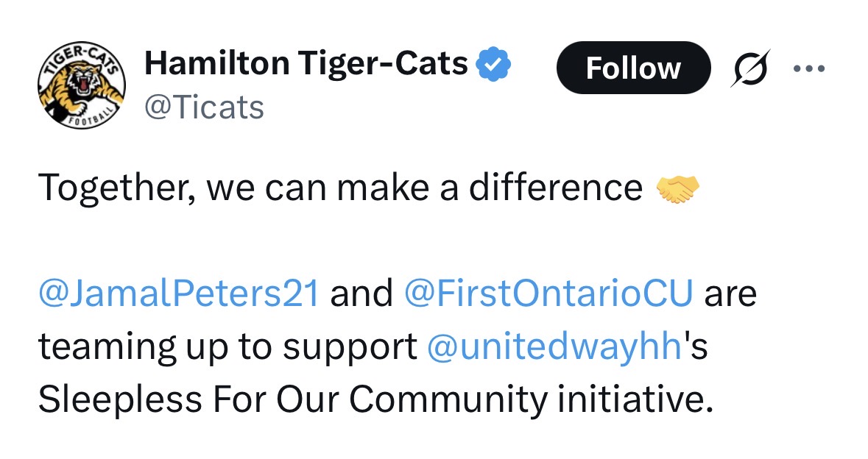Click the word "are" after @FirstOntarioCU
Viewport: 868px width, 459px height.
coord(731,294)
